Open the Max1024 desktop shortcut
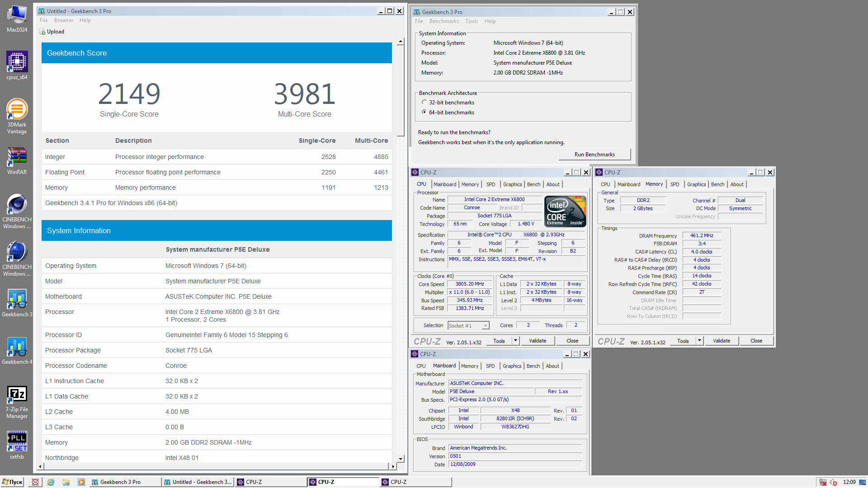The height and width of the screenshot is (488, 868). (17, 18)
